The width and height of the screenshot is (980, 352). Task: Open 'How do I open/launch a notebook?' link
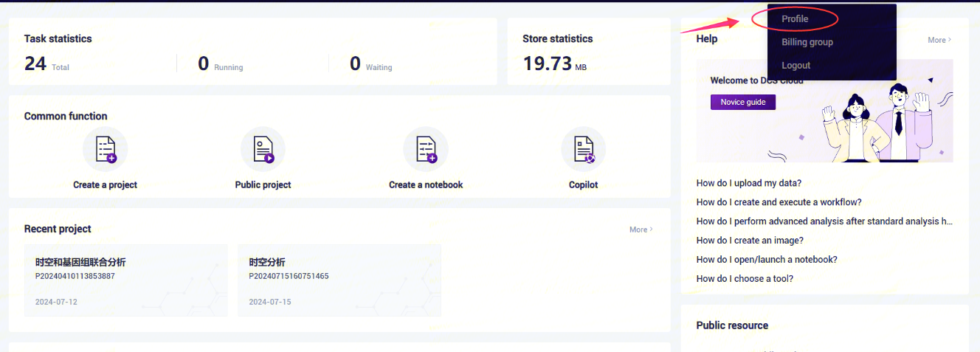coord(767,260)
